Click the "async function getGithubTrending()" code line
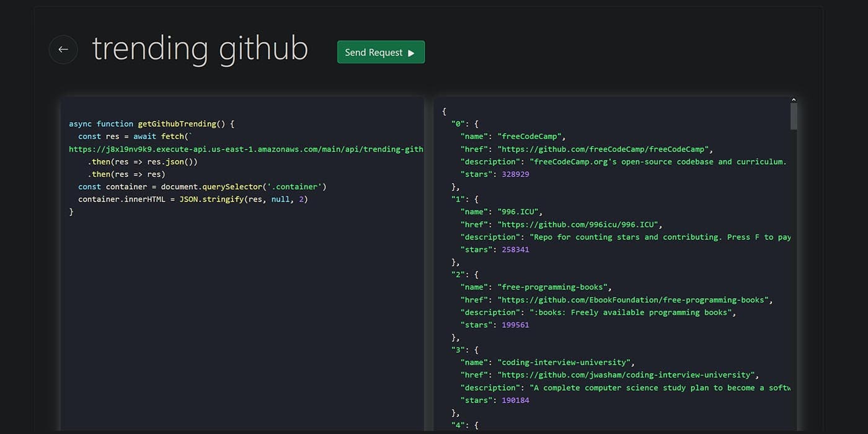 pos(152,124)
